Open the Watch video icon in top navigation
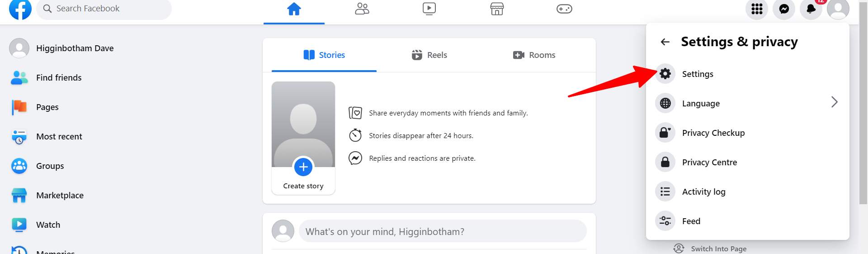 click(x=429, y=9)
